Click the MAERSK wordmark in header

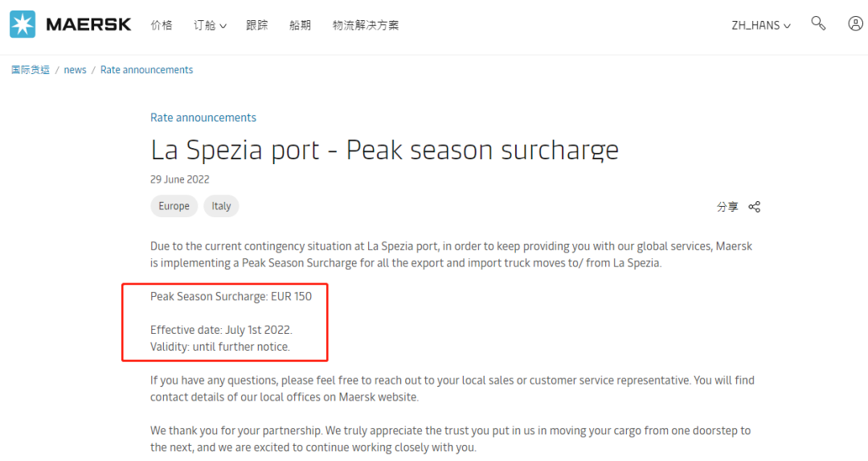[88, 24]
